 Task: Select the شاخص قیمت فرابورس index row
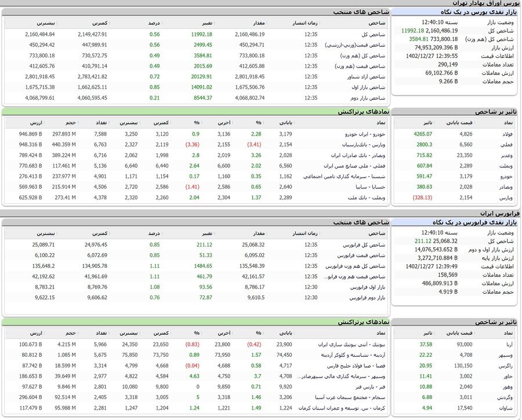[195, 255]
